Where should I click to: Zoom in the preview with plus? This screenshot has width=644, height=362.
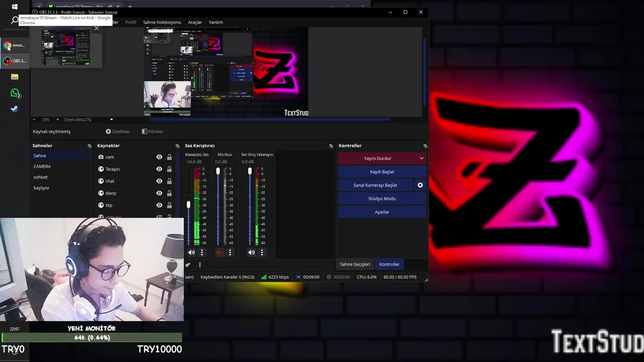(x=57, y=120)
